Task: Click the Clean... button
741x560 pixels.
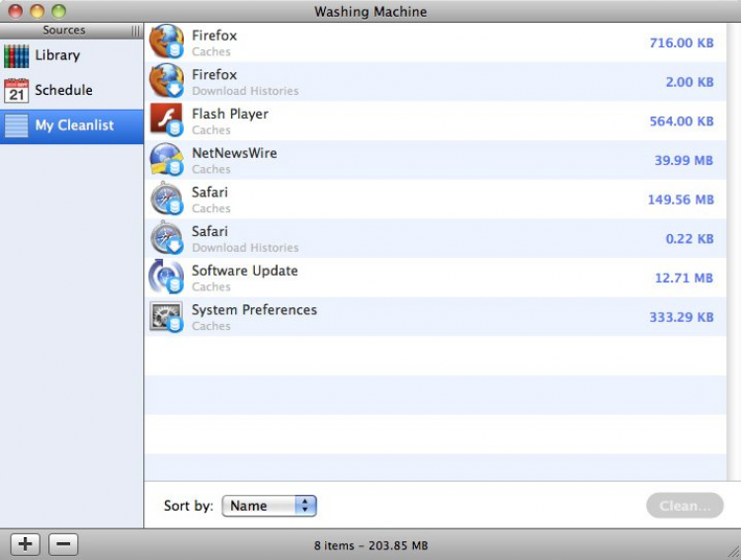Action: (x=685, y=506)
